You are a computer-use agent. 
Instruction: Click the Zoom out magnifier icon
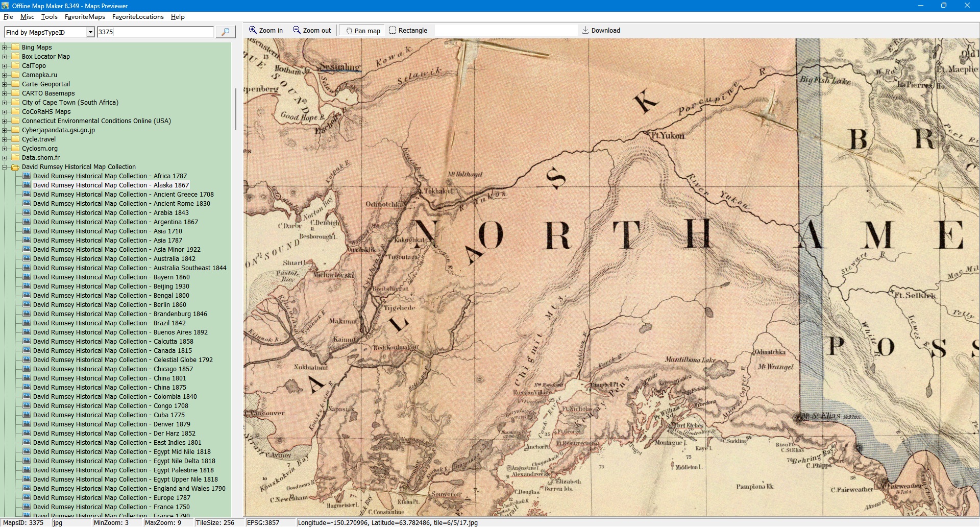pos(297,30)
